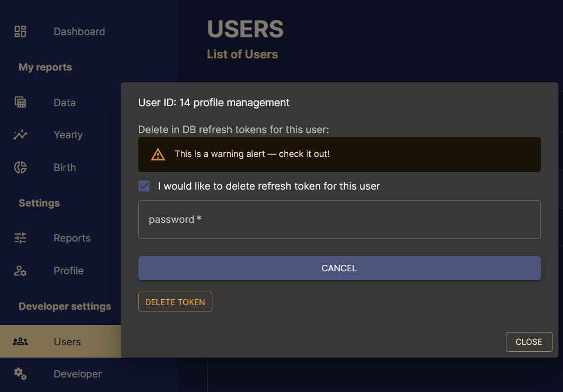Open the Users sidebar entry
The height and width of the screenshot is (392, 563).
click(x=67, y=341)
